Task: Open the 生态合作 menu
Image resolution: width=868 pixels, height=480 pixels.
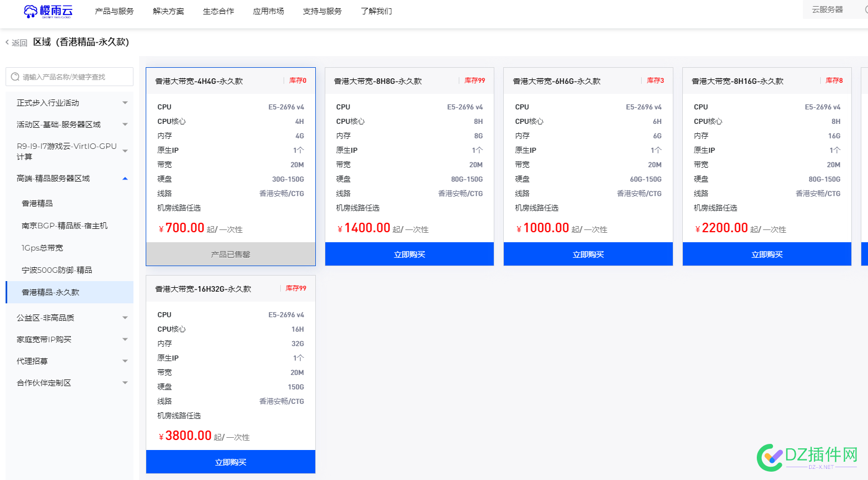Action: click(219, 11)
